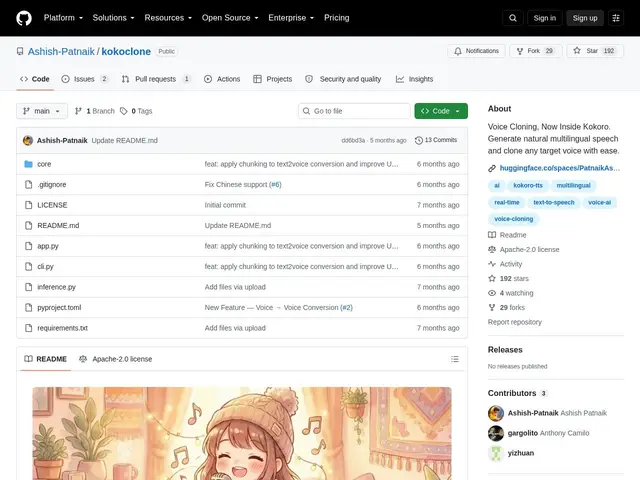Switch to Apache-2.0 license tab

coord(116,359)
